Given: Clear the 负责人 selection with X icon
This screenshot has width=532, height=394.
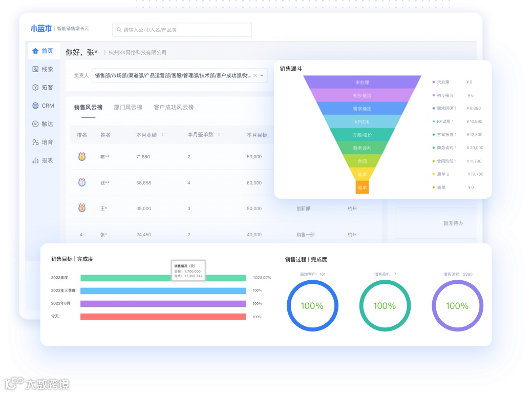Looking at the screenshot, I should pos(255,76).
